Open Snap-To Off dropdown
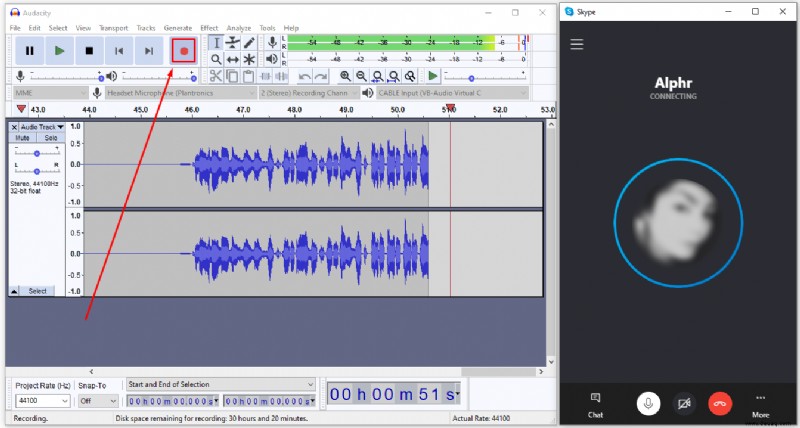800x428 pixels. [98, 401]
